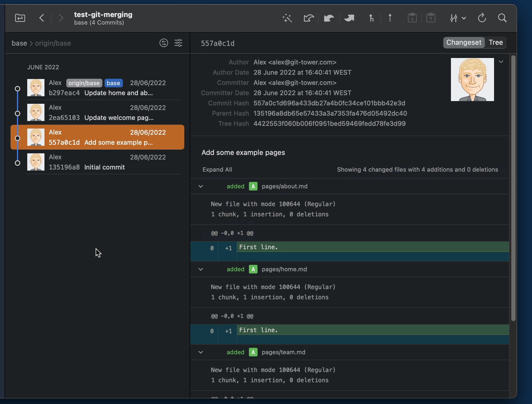Refresh the repository view

tap(482, 18)
